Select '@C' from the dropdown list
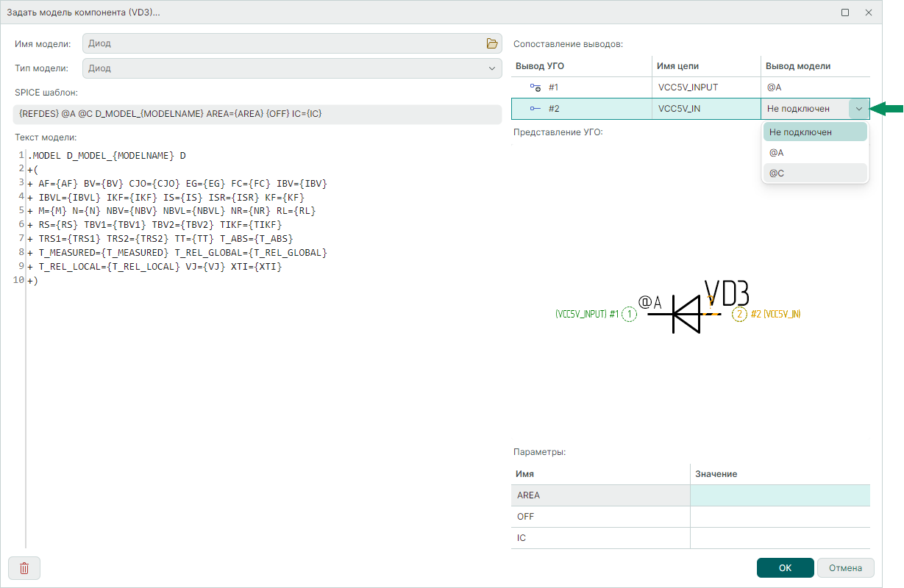 [x=814, y=173]
